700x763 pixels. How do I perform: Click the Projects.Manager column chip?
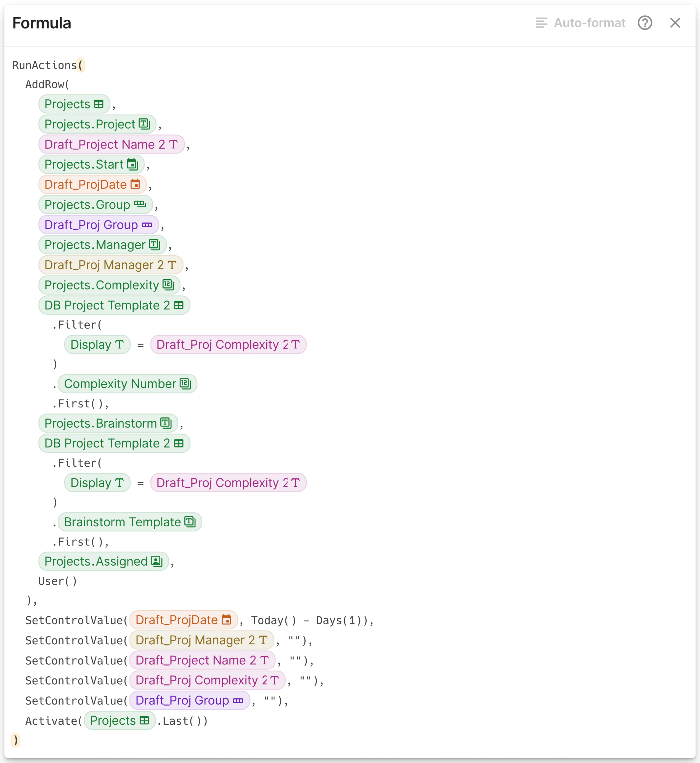103,245
